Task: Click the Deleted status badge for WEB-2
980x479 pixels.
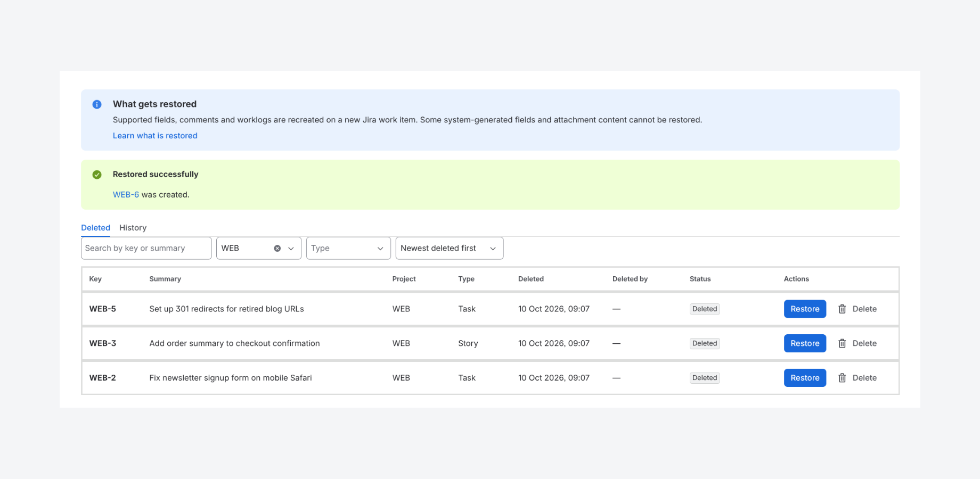Action: 705,378
